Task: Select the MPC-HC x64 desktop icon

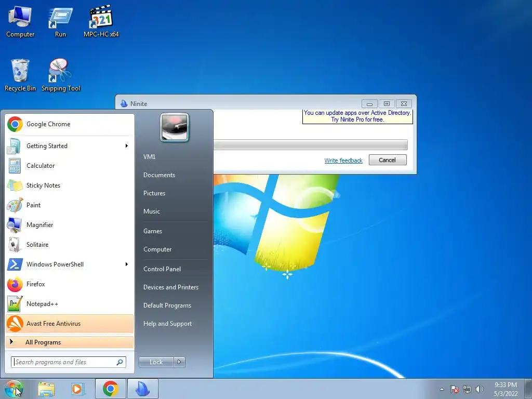Action: point(101,21)
